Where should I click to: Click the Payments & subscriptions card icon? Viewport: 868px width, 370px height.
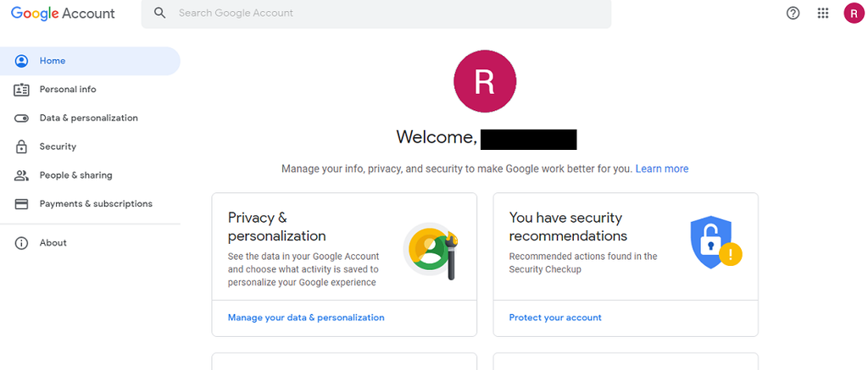tap(22, 204)
